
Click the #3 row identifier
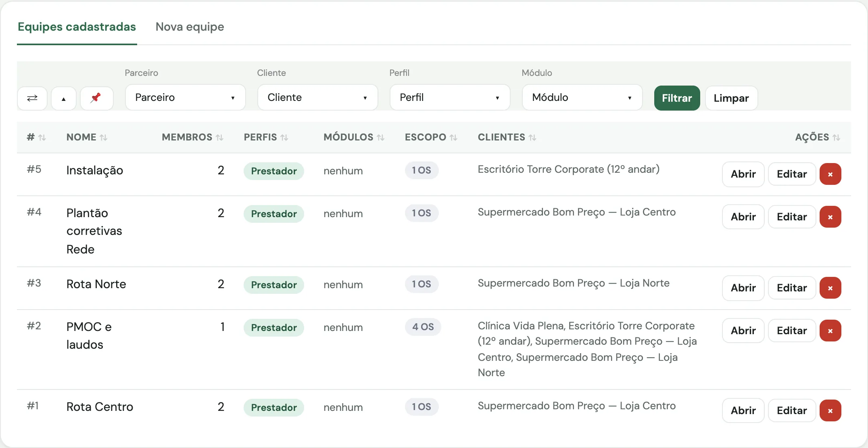[x=34, y=283]
